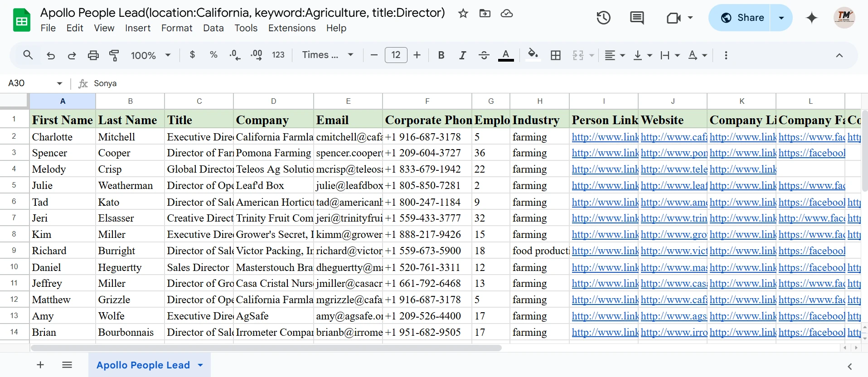Open text color picker
The height and width of the screenshot is (377, 868).
click(506, 55)
